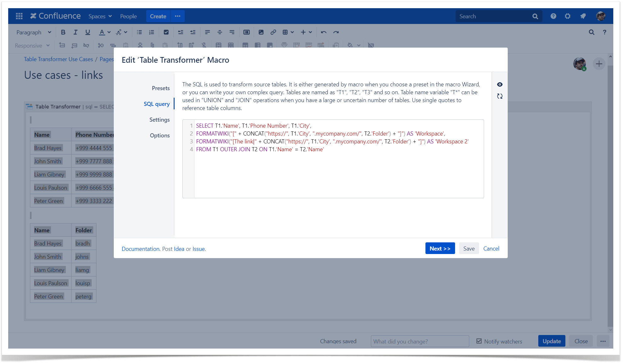Open the settings gear menu

pos(568,16)
